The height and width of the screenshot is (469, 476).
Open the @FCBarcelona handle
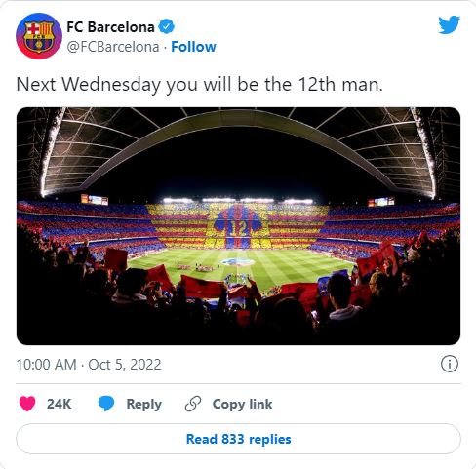click(x=113, y=47)
